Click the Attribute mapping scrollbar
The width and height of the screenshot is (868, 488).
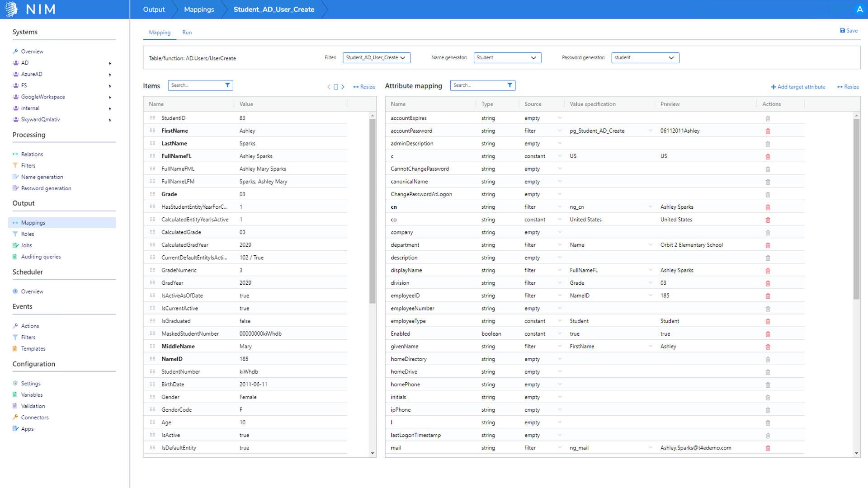pos(856,209)
